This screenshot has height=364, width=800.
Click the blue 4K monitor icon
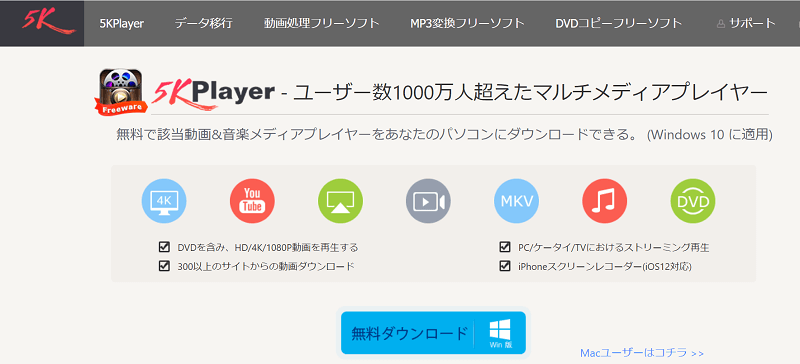coord(164,201)
